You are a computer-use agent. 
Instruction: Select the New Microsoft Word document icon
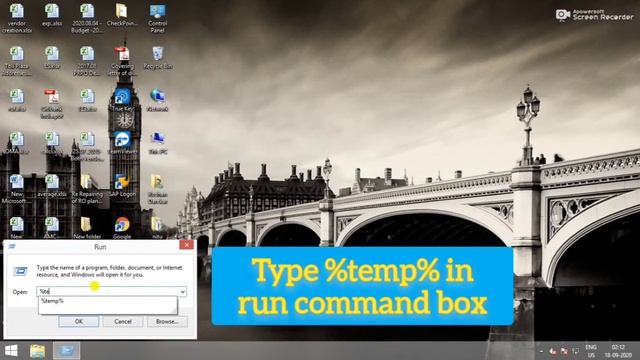(16, 189)
